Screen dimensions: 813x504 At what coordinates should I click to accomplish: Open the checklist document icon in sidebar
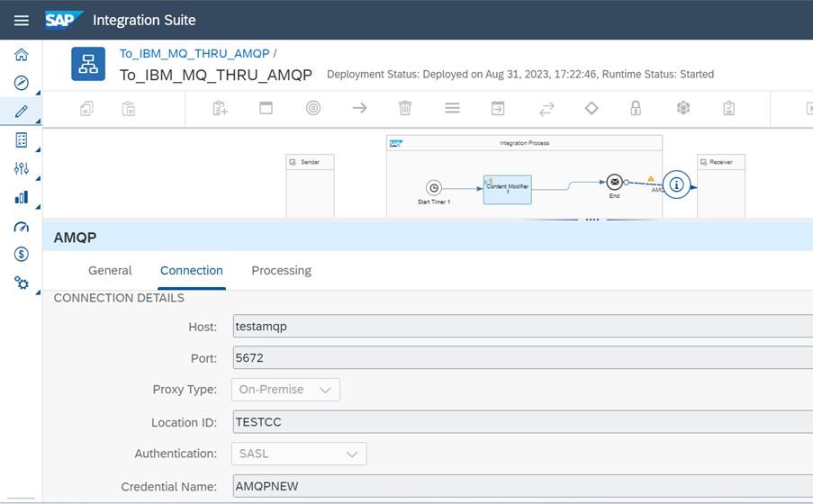tap(22, 140)
